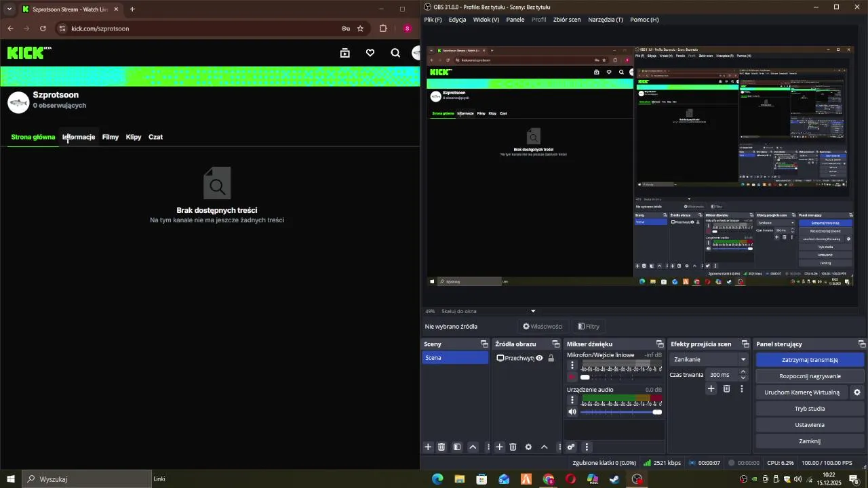The width and height of the screenshot is (868, 488).
Task: Open Steam from the Windows taskbar
Action: (614, 479)
